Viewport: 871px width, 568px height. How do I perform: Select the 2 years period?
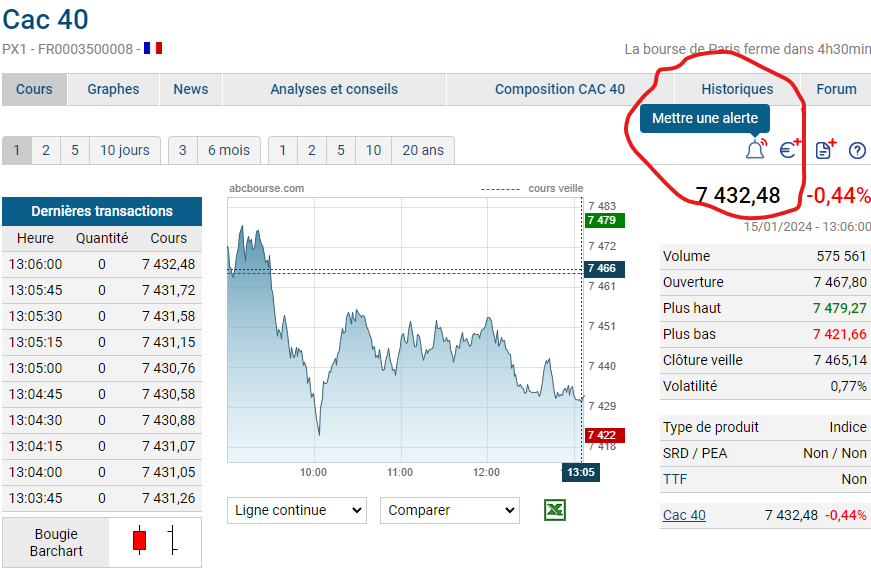coord(312,150)
